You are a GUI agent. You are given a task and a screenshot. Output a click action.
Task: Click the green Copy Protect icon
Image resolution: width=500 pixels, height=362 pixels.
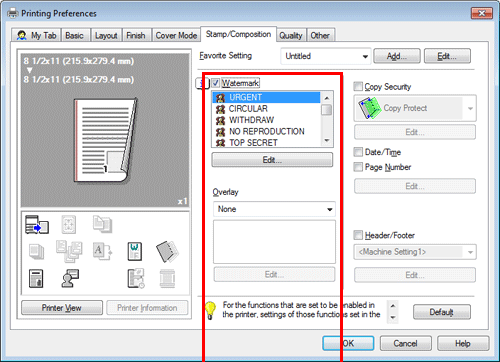click(369, 108)
